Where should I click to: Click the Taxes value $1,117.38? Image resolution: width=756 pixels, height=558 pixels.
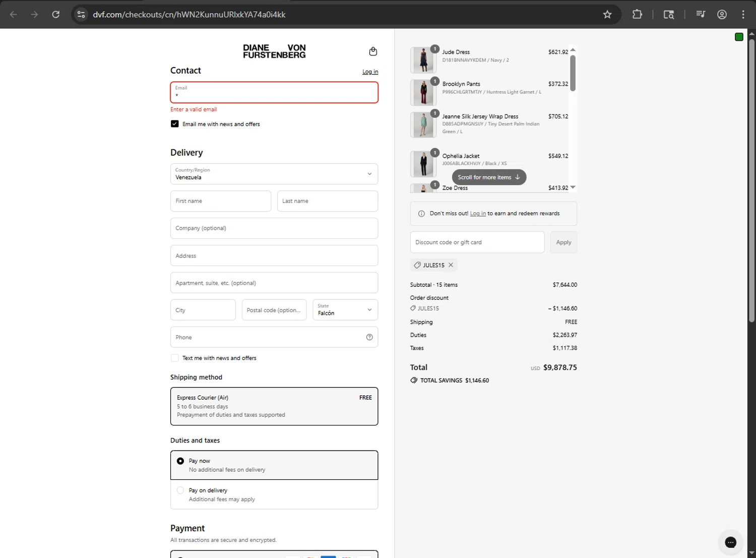click(565, 348)
